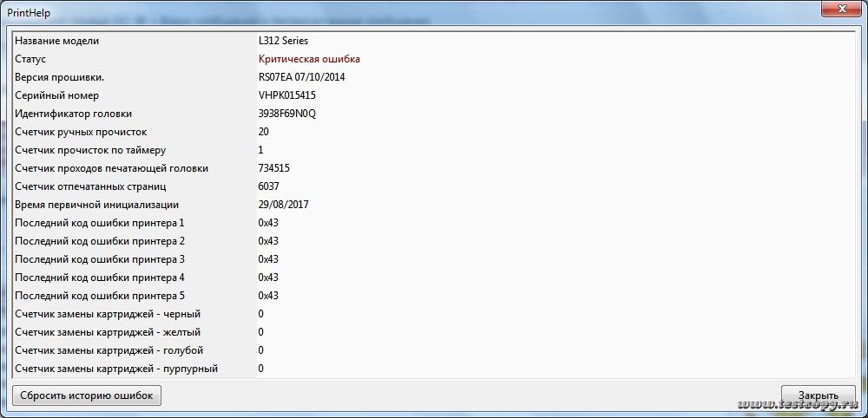Viewport: 868px width, 418px height.
Task: Select the 'Счетчик отпечатанных страниц' row
Action: click(x=90, y=186)
